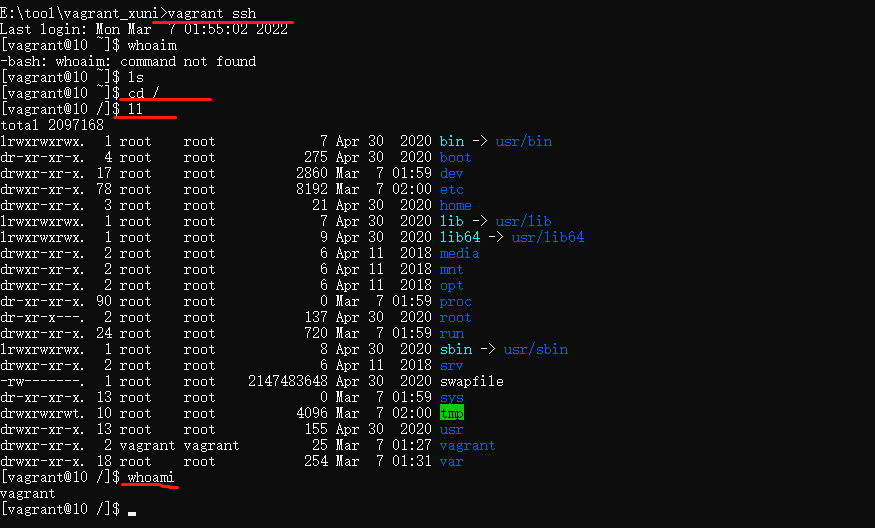Click the 'E:\tool\vagrant_xuni>' path prompt
The width and height of the screenshot is (875, 528).
point(84,13)
